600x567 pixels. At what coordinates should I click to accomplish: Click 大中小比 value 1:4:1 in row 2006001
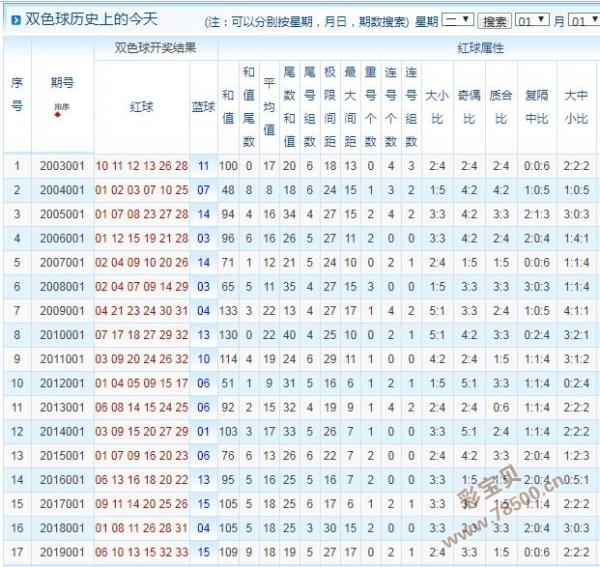tap(576, 238)
